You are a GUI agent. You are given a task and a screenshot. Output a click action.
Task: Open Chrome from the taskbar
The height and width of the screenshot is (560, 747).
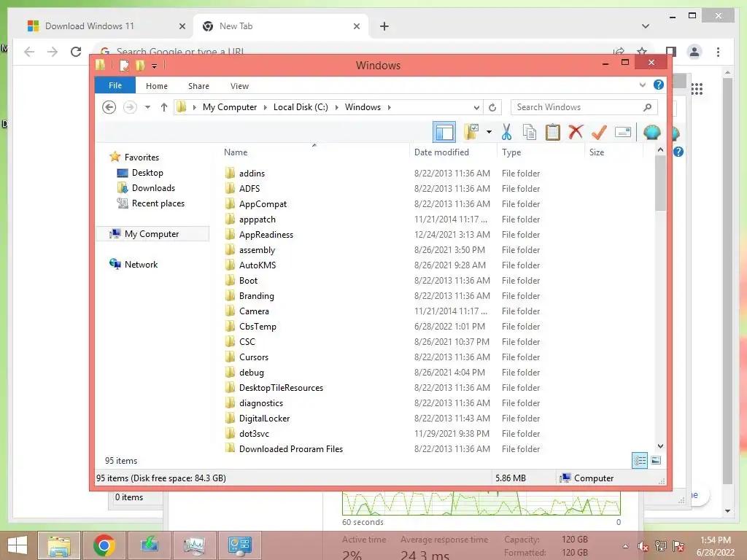click(x=104, y=545)
